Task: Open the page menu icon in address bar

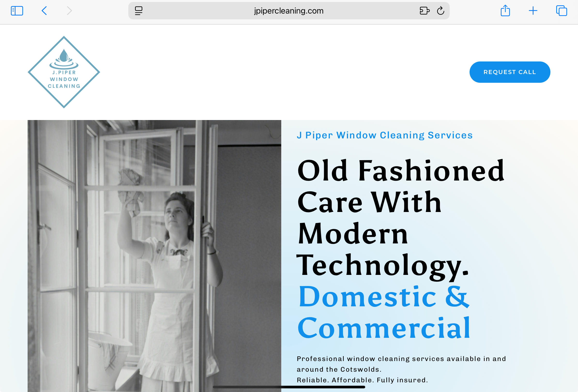Action: [138, 11]
